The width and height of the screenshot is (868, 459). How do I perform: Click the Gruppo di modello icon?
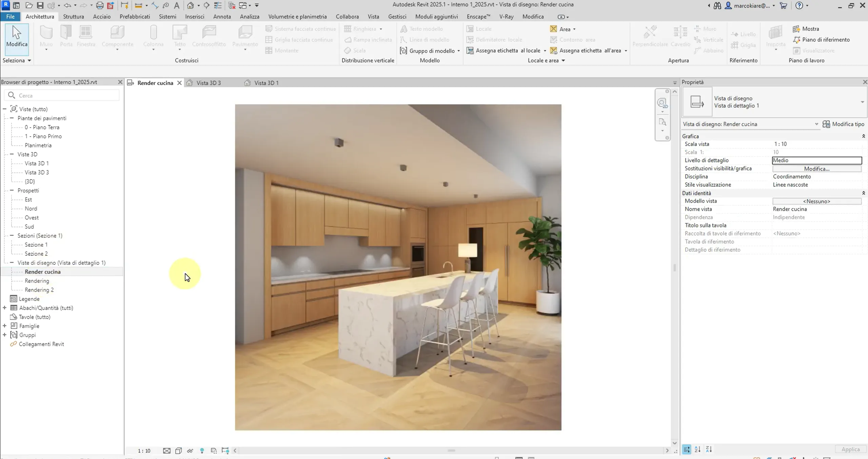coord(403,51)
